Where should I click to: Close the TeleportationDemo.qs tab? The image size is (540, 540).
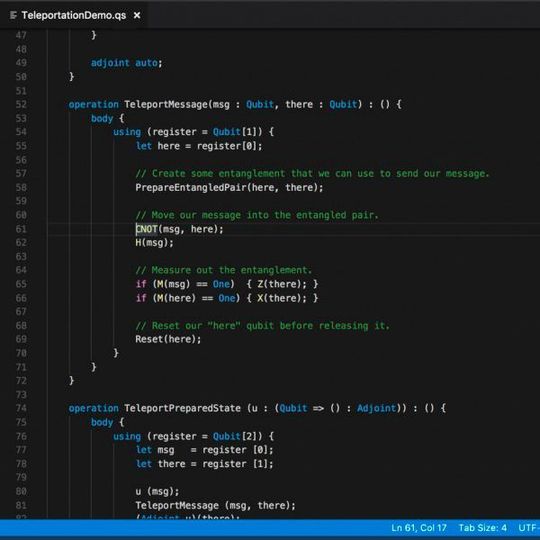point(137,15)
